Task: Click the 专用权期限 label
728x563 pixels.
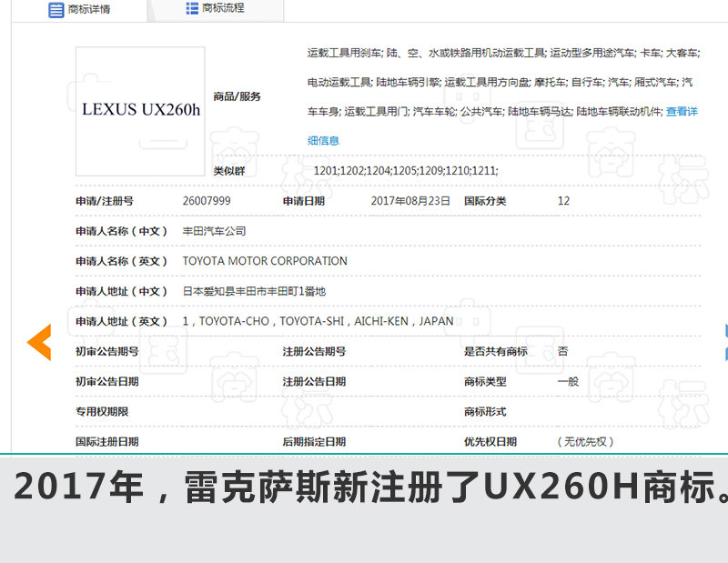Action: (102, 412)
